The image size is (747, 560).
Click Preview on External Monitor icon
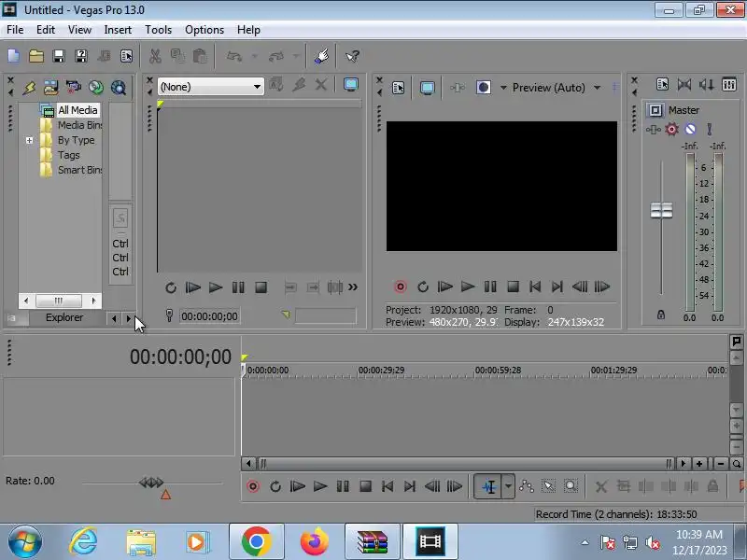[x=428, y=88]
